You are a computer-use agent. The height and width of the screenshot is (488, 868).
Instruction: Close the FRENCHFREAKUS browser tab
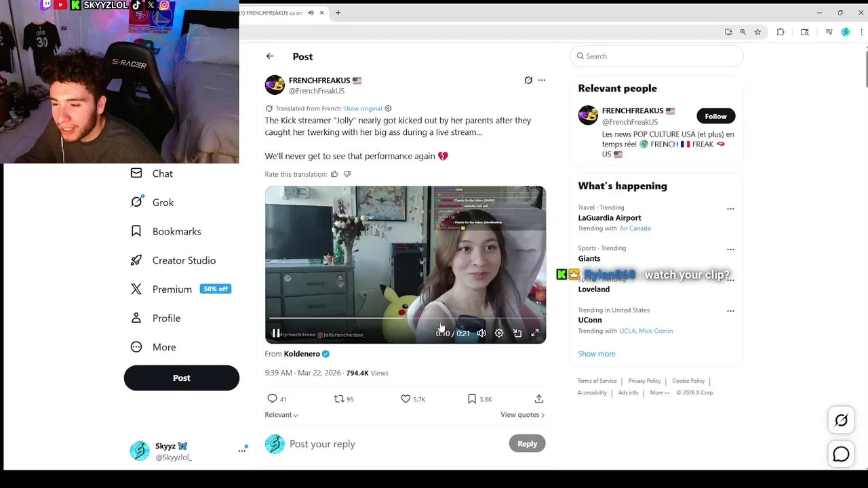coord(322,12)
